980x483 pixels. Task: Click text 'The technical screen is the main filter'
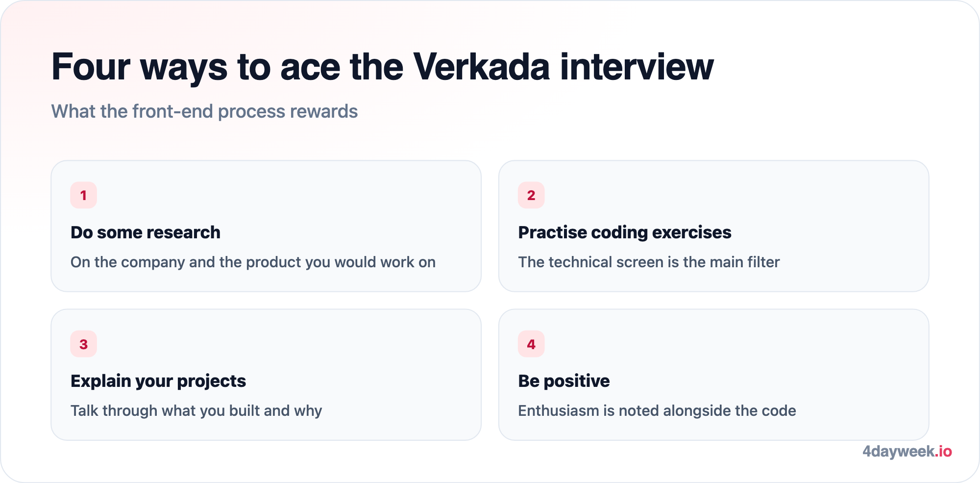[x=649, y=262]
